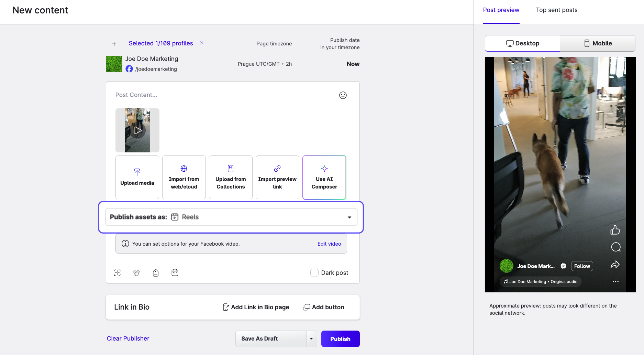The width and height of the screenshot is (644, 355).
Task: Click the comment bubble in the Reel preview
Action: click(615, 247)
